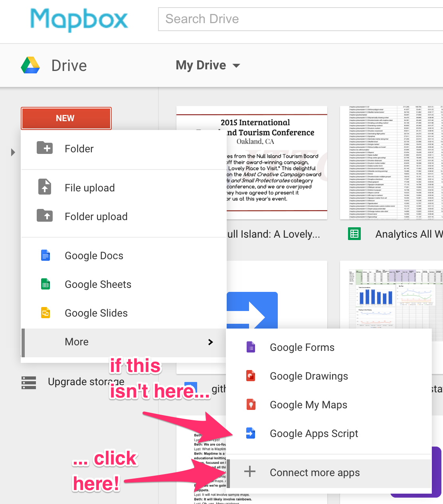The height and width of the screenshot is (504, 443).
Task: Click the Folder upload icon
Action: [x=45, y=216]
